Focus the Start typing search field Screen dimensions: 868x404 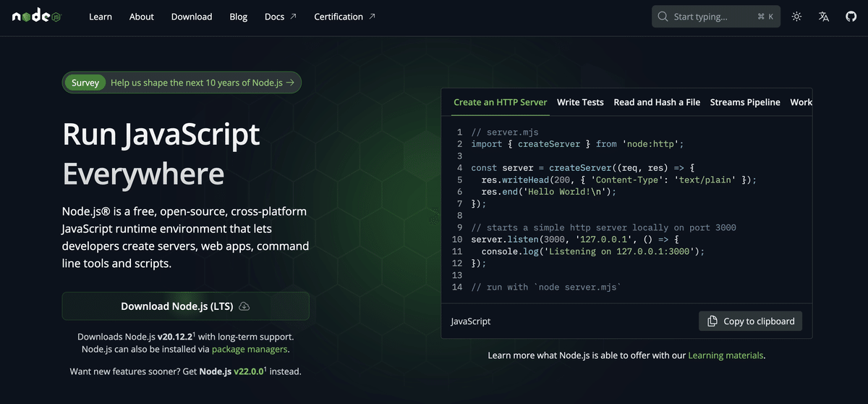716,17
